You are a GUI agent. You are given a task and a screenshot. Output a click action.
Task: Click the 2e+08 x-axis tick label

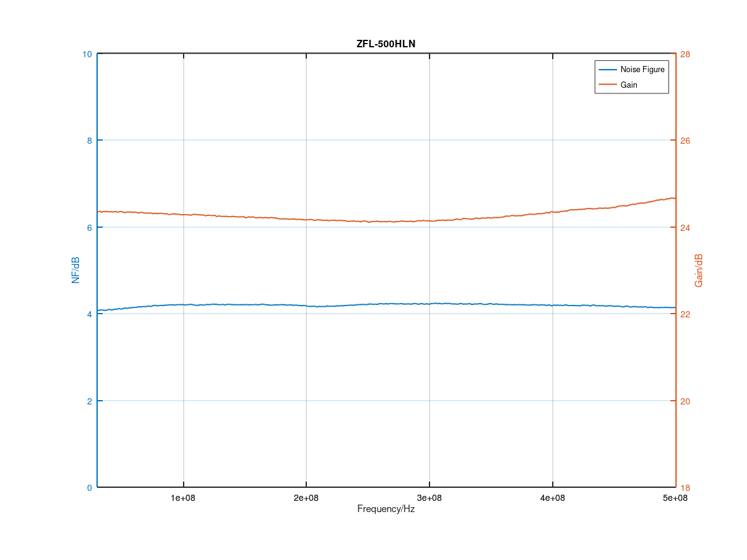coord(306,498)
